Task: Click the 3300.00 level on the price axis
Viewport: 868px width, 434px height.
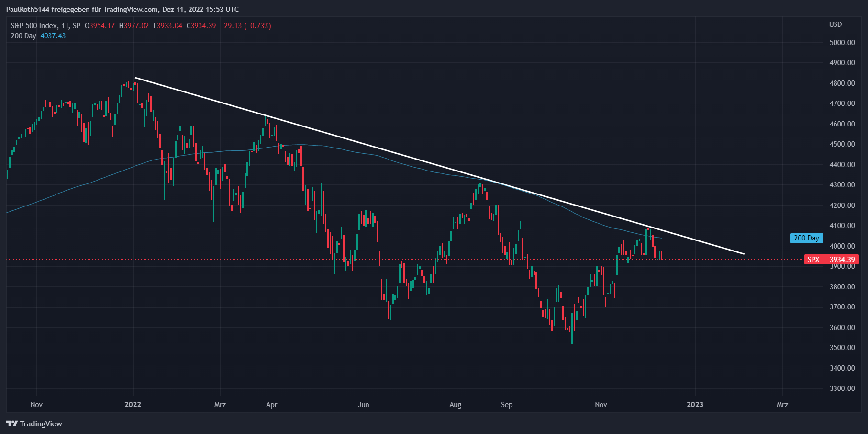Action: pyautogui.click(x=842, y=388)
